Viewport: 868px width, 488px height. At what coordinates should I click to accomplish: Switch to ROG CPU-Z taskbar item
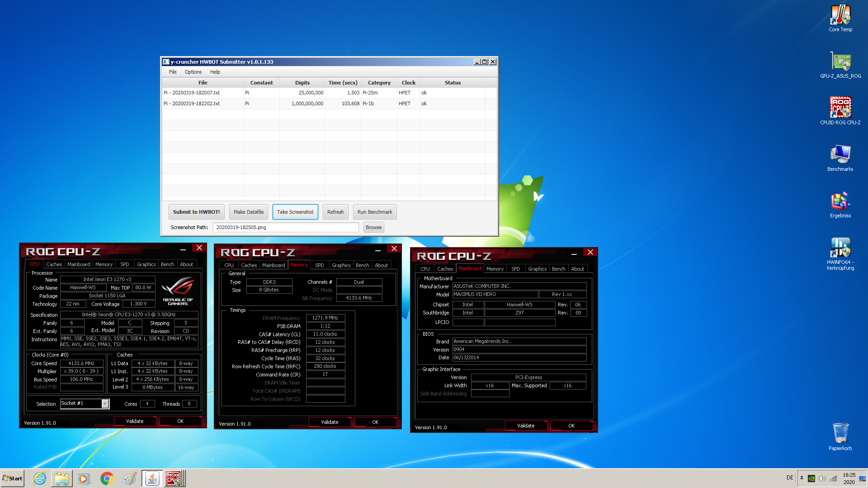[x=174, y=479]
